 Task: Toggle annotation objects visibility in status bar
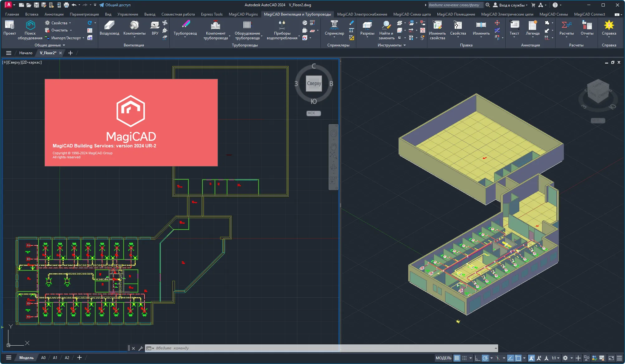coord(531,358)
